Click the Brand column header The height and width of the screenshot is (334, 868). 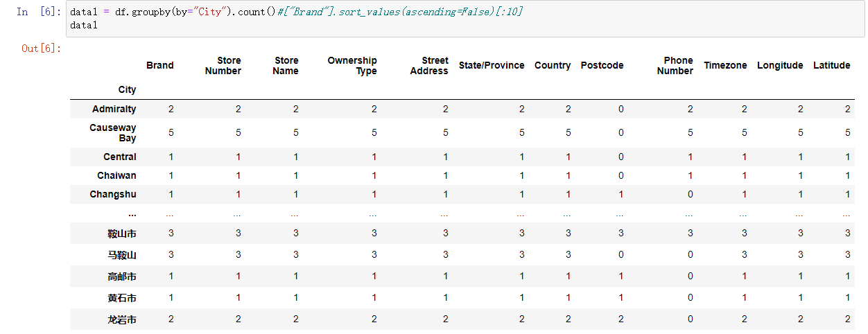(x=160, y=65)
